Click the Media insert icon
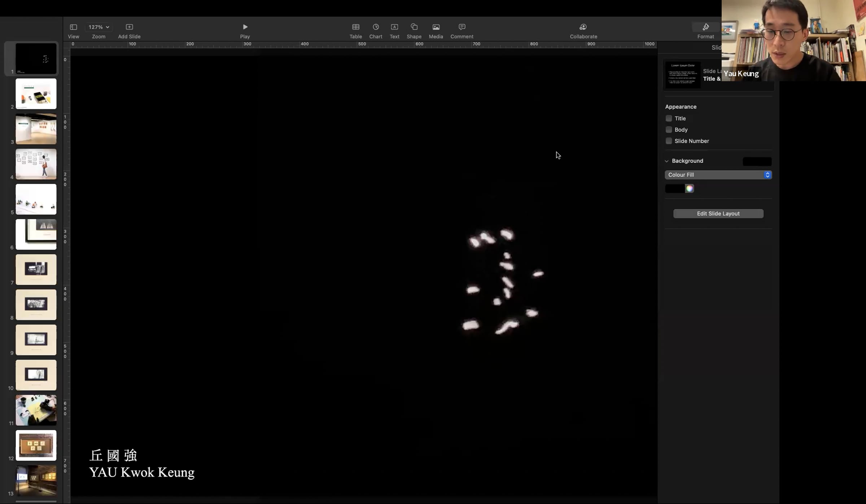The image size is (866, 504). pyautogui.click(x=436, y=27)
